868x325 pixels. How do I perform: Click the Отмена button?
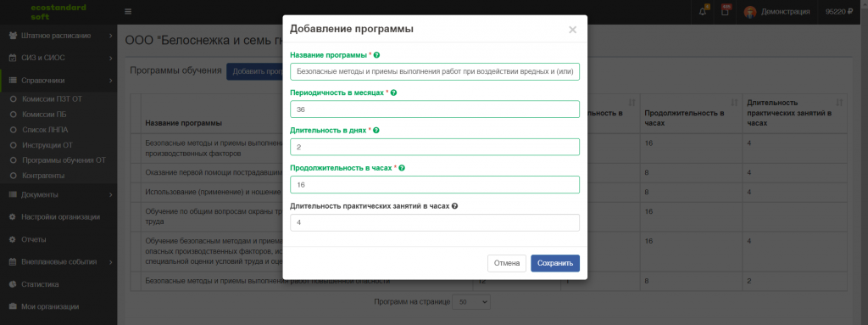507,263
